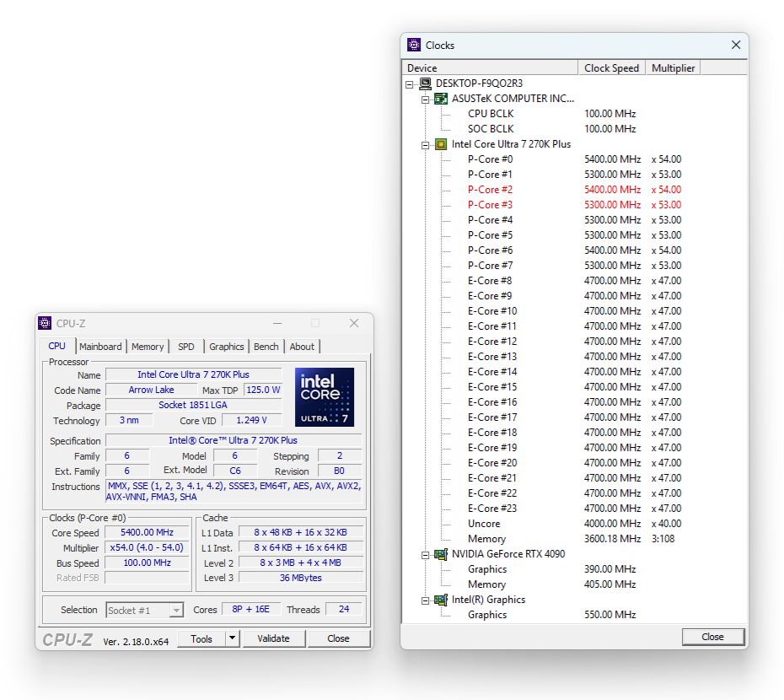Click the DESKTOP-F9QO2R3 computer icon
The height and width of the screenshot is (700, 784).
pyautogui.click(x=425, y=83)
